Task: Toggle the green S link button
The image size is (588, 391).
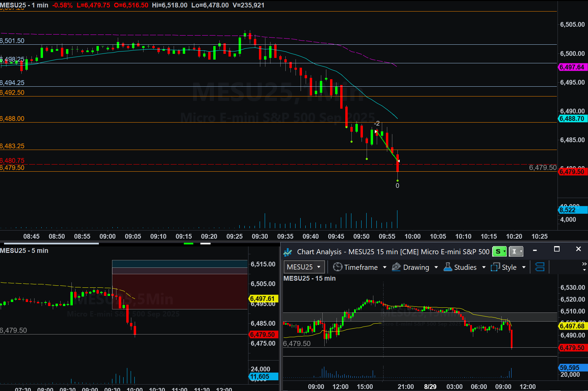Action: (x=499, y=252)
